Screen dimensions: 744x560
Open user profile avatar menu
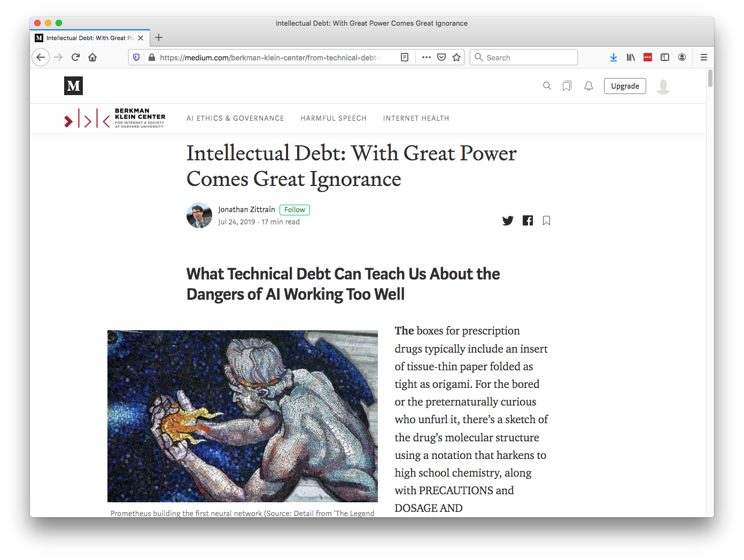(663, 86)
